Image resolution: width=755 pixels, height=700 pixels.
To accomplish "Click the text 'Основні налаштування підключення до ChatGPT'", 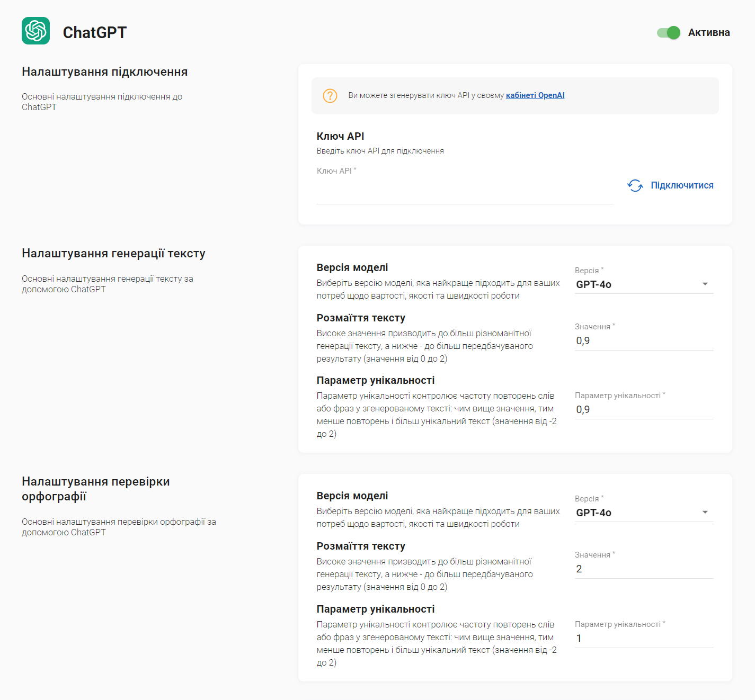I will [102, 102].
